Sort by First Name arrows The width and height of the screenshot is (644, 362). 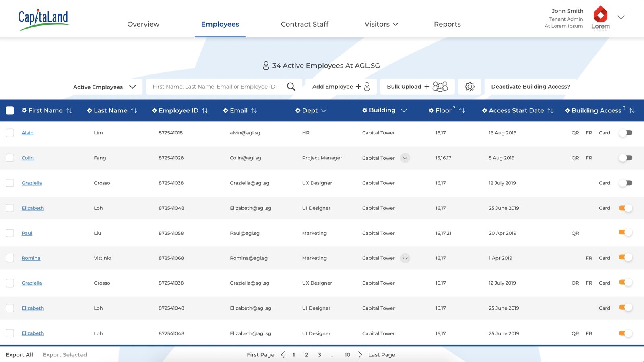(x=69, y=110)
